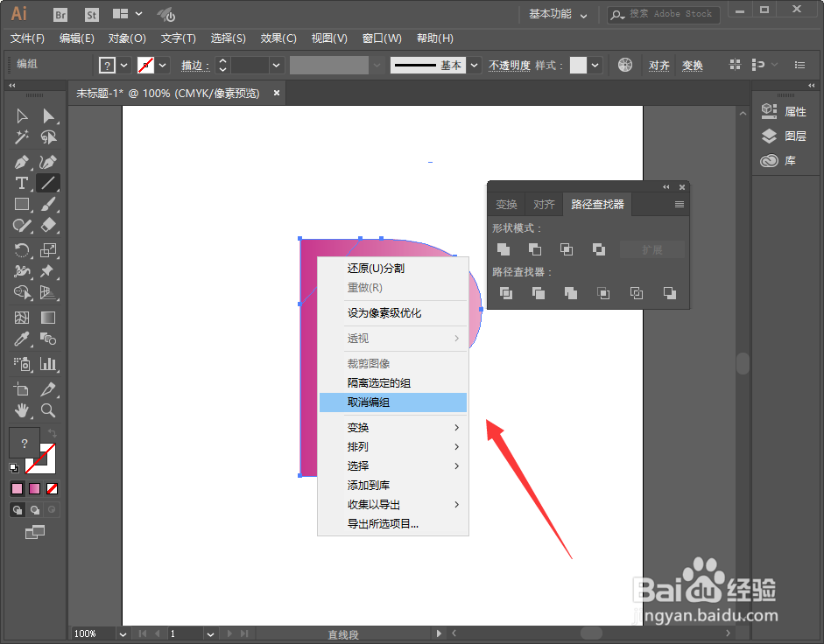Screen dimensions: 824x644
Task: Click 描边 link in control bar
Action: click(193, 65)
